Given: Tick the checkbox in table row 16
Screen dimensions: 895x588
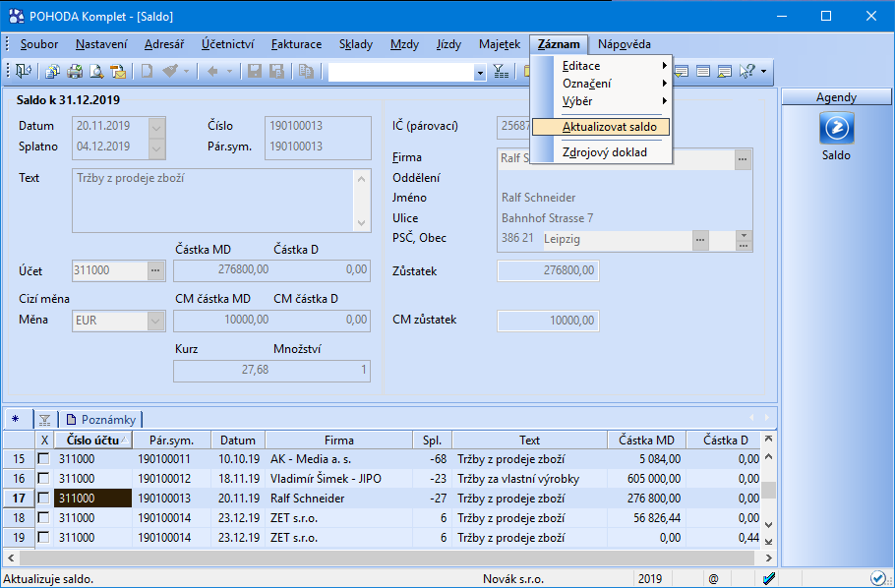Looking at the screenshot, I should tap(43, 478).
